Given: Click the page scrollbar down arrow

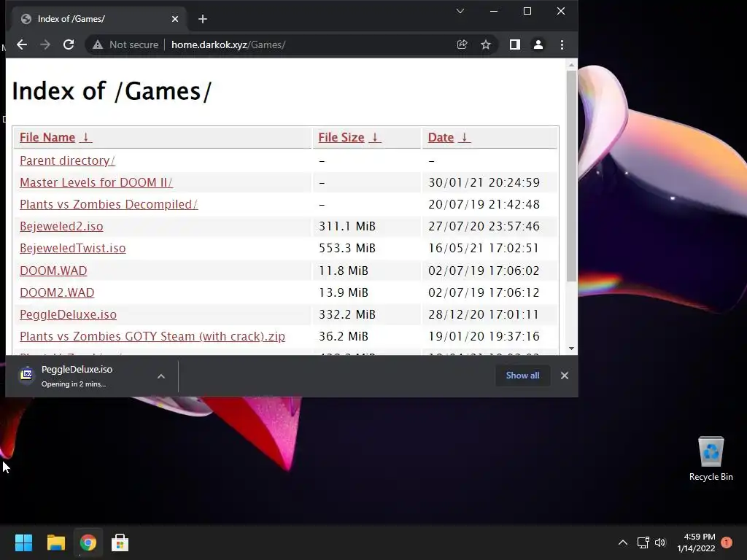Looking at the screenshot, I should tap(572, 349).
